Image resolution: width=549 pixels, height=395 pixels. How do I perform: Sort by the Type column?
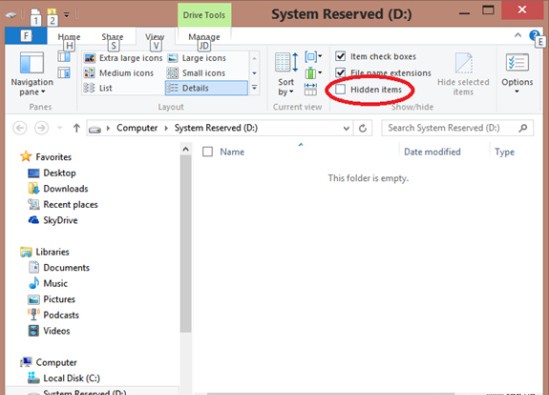tap(504, 152)
